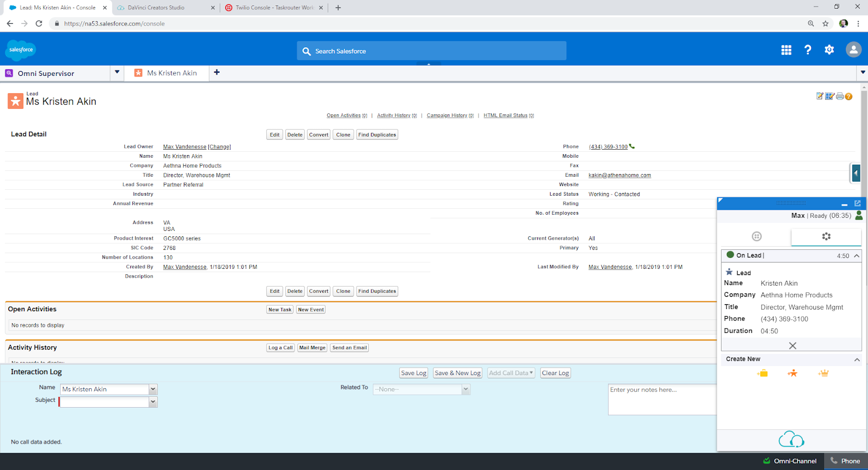Click the green agent presence icon
868x470 pixels.
click(859, 215)
